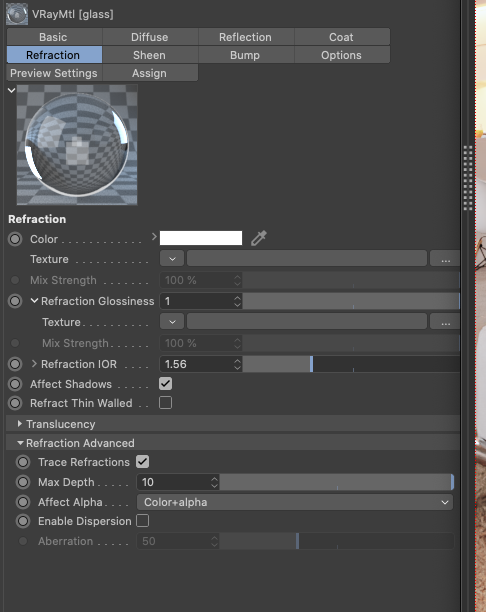The image size is (486, 612).
Task: Click the Glossiness Texture name bar
Action: [x=307, y=322]
